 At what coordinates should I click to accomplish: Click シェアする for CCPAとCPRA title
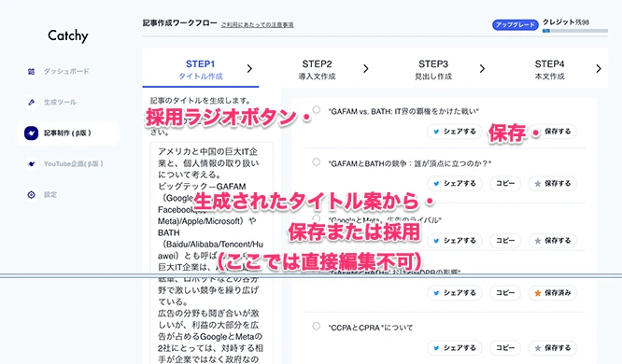(455, 348)
